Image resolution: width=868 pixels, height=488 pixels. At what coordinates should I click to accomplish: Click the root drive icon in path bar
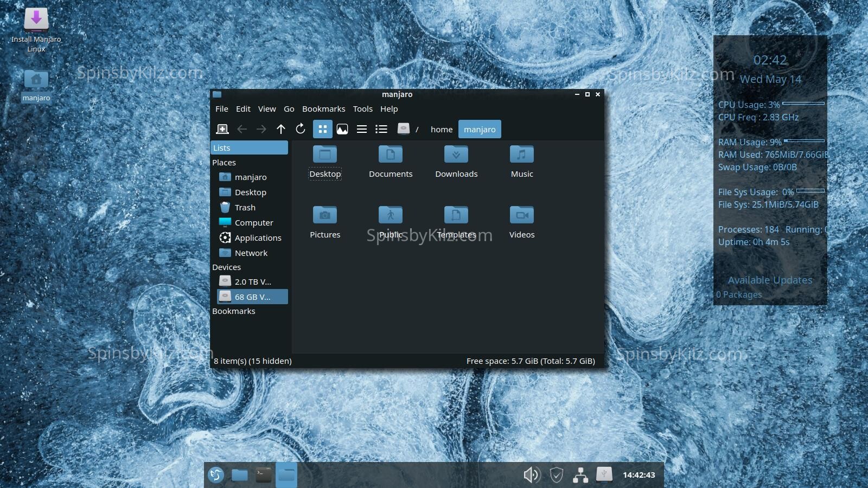tap(403, 129)
